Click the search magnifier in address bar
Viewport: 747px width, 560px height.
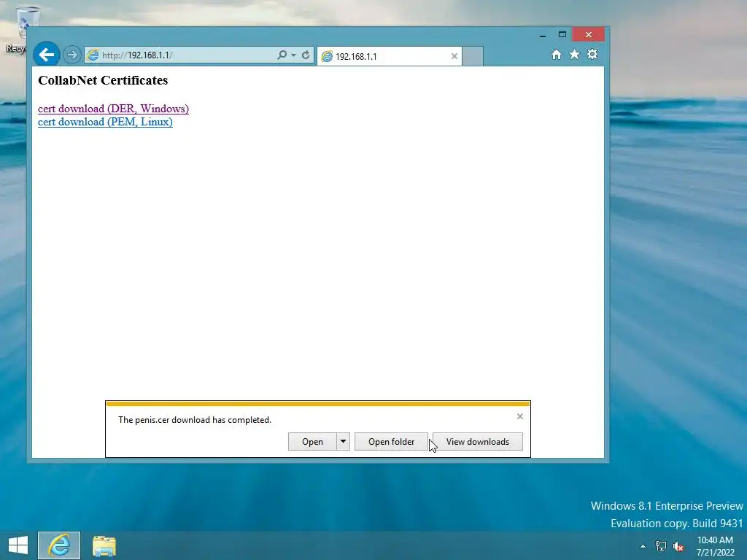[x=282, y=55]
